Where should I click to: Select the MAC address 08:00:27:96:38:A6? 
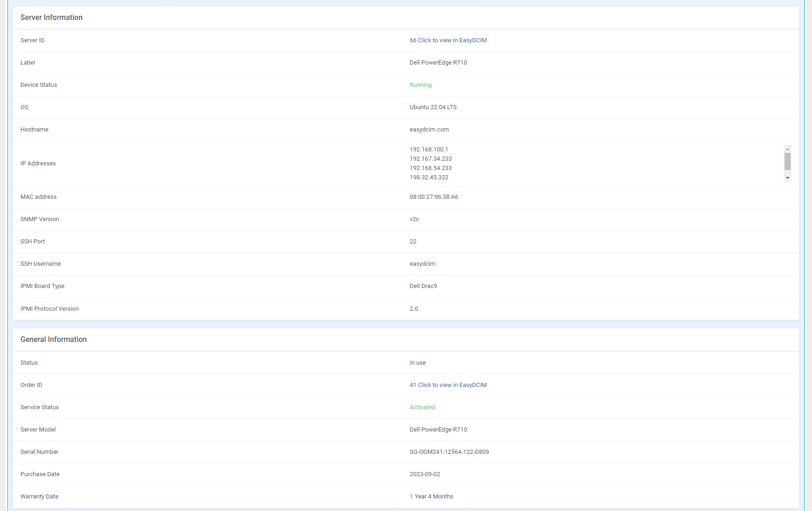(433, 197)
